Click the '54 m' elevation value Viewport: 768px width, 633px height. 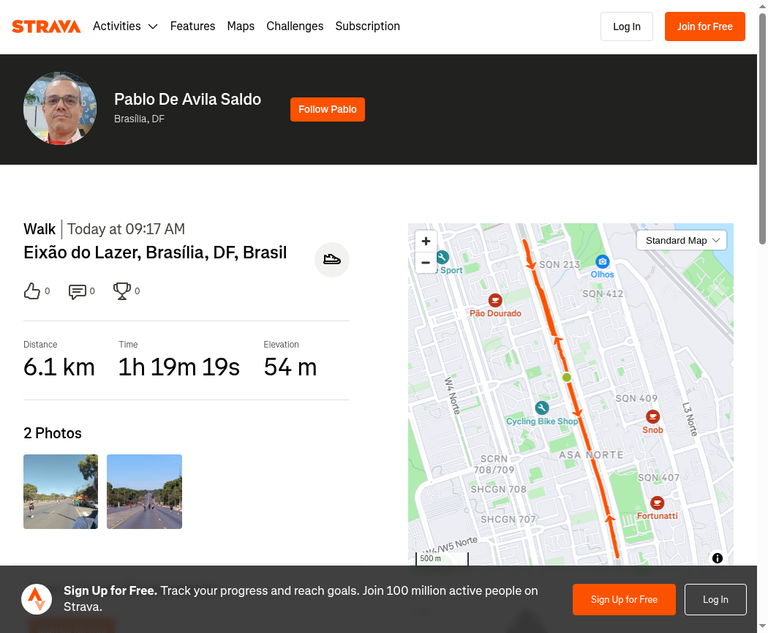tap(290, 367)
